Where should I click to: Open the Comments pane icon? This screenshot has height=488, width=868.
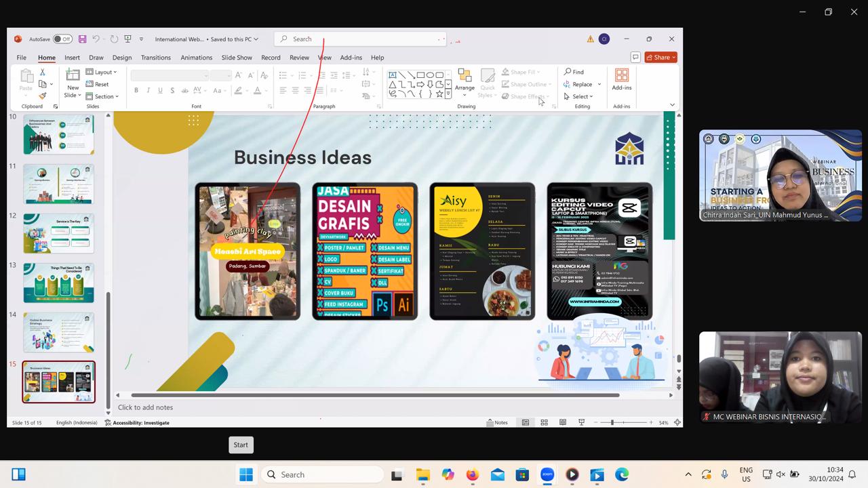click(x=635, y=58)
